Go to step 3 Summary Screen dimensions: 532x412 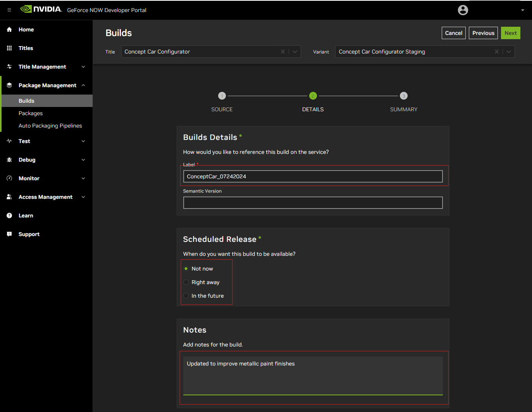point(404,96)
